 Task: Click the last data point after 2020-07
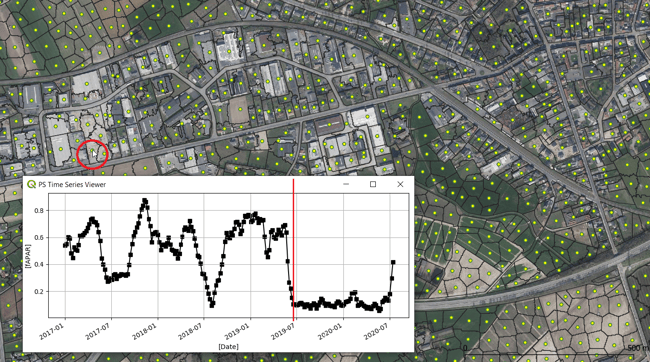393,262
